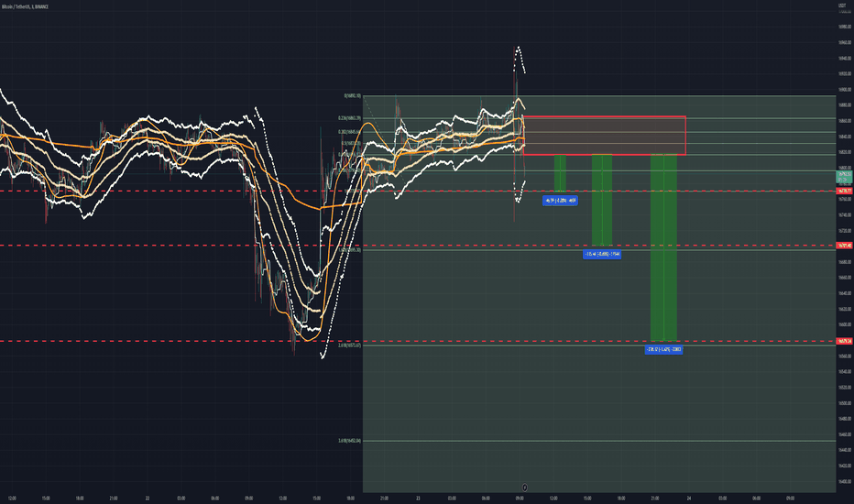Click the small circular event marker above time axis
Image resolution: width=854 pixels, height=504 pixels.
point(524,488)
